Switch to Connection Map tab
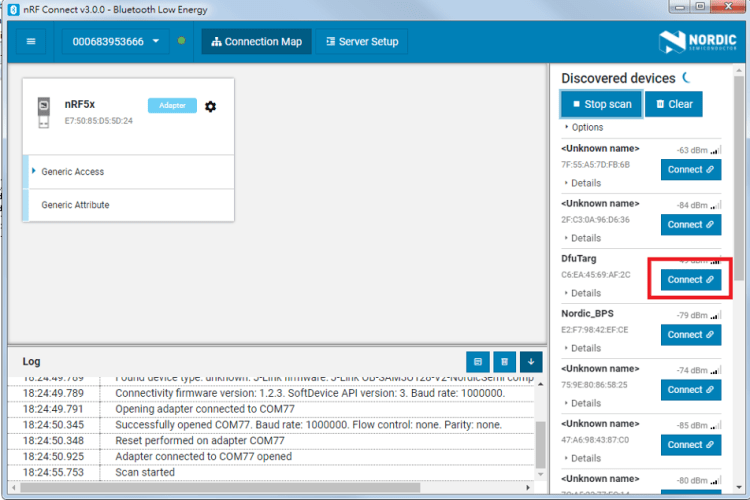The height and width of the screenshot is (500, 750). [257, 42]
